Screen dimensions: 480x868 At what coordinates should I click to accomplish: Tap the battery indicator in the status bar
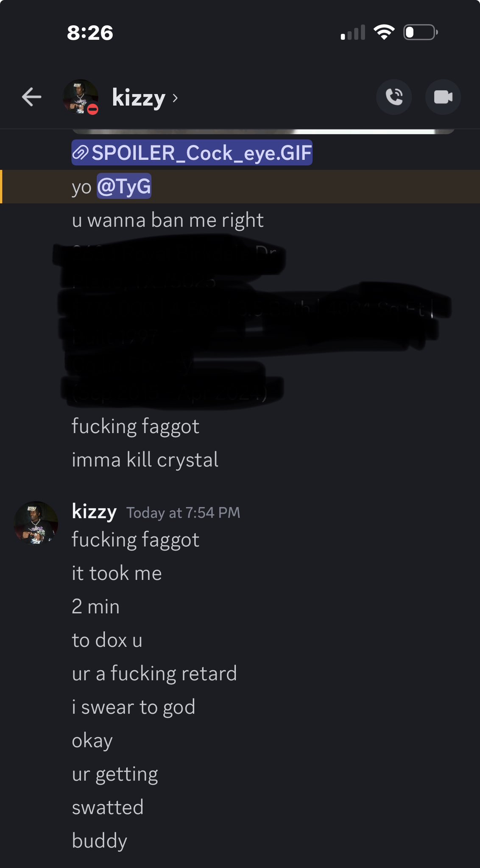[421, 32]
